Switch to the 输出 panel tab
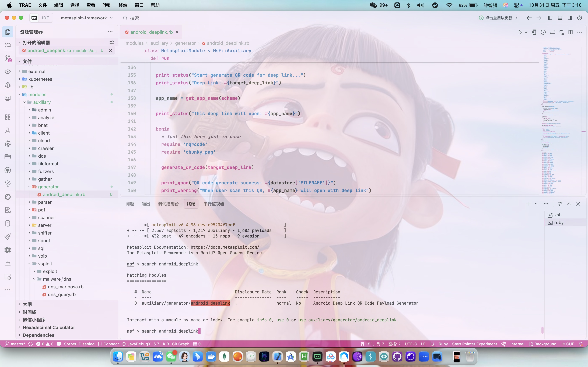Screen dimensions: 588x367 pos(146,204)
